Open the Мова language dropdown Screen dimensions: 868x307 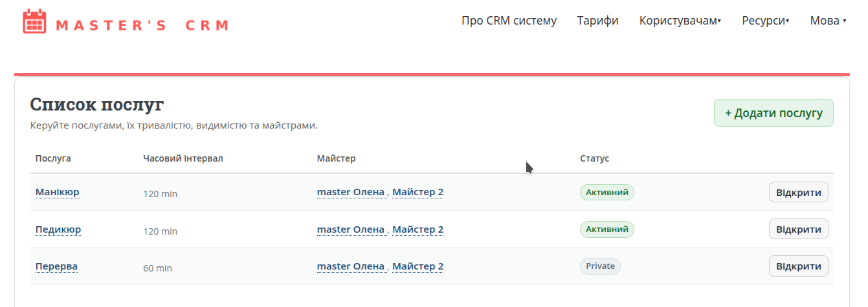(x=828, y=21)
